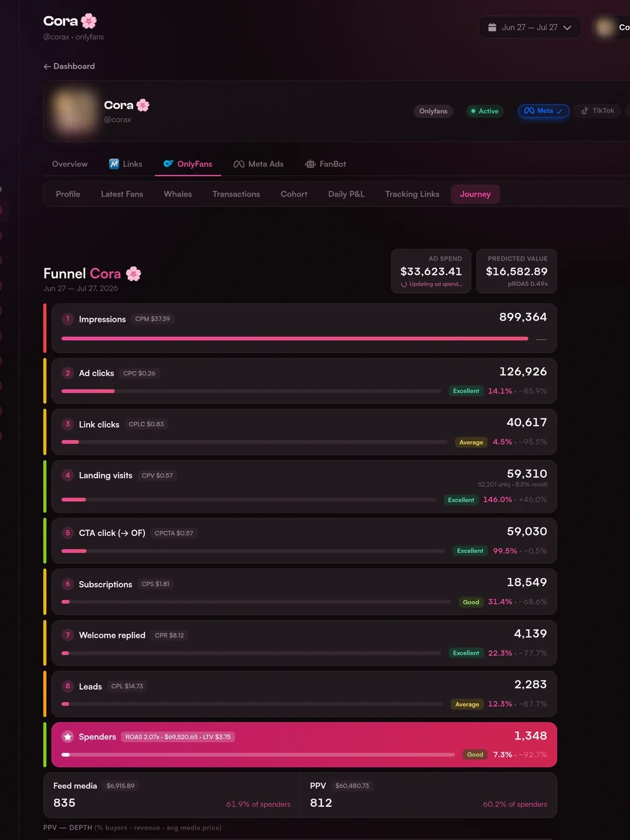This screenshot has height=840, width=630.
Task: Click the CPL $14.73 tag
Action: pos(127,686)
